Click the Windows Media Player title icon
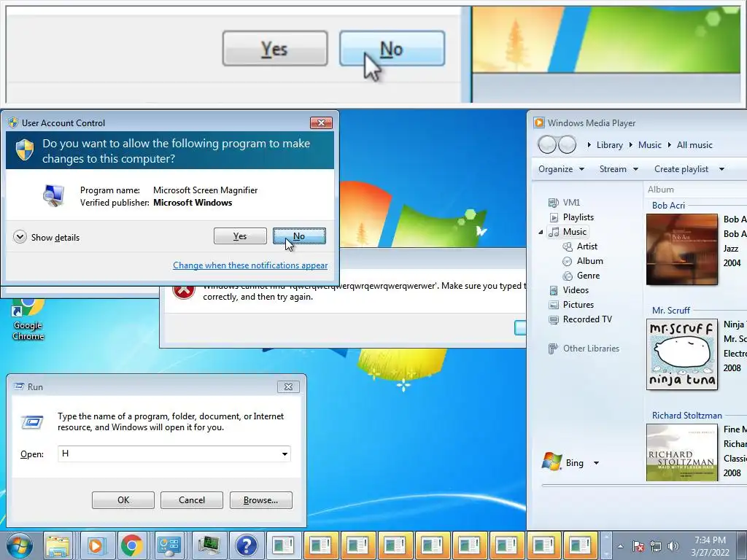This screenshot has width=747, height=560. (539, 122)
